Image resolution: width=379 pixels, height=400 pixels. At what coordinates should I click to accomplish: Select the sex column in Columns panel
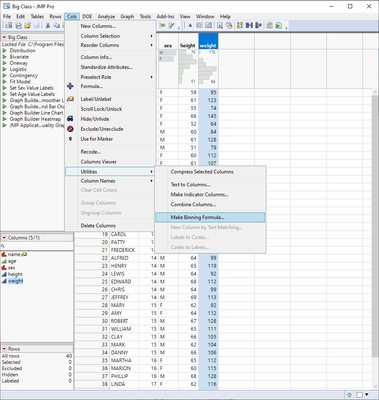12,268
